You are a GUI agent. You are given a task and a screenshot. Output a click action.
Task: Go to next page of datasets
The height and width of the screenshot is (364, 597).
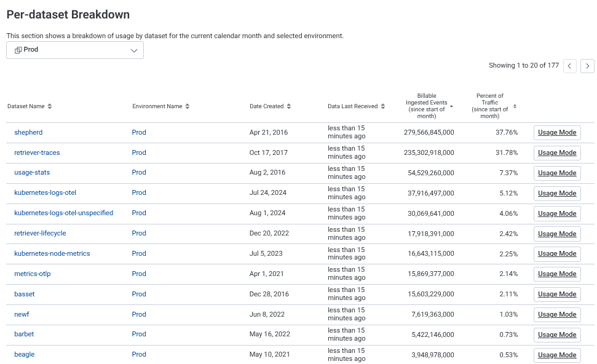pos(587,66)
